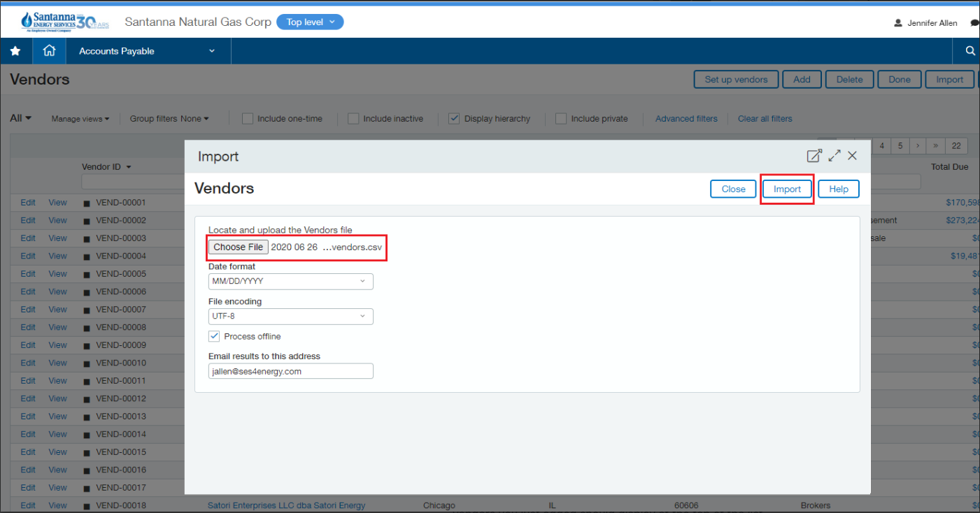Open the favorites star icon
This screenshot has width=980, height=513.
click(x=15, y=50)
